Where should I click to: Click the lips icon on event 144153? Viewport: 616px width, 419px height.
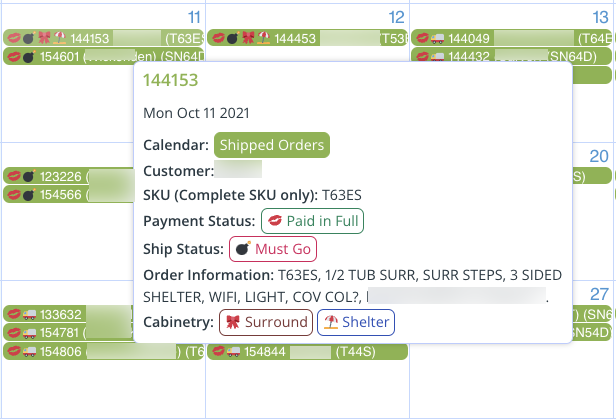(x=14, y=38)
